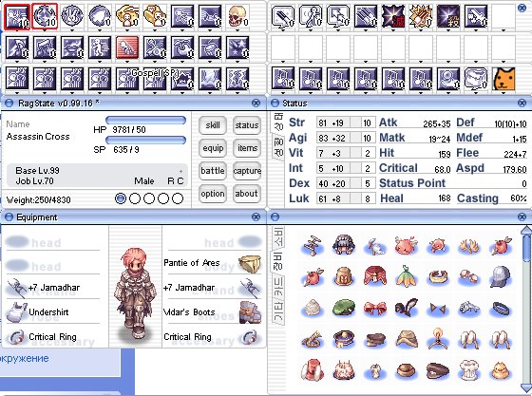
Task: Select the green beret headgear item
Action: point(344,308)
